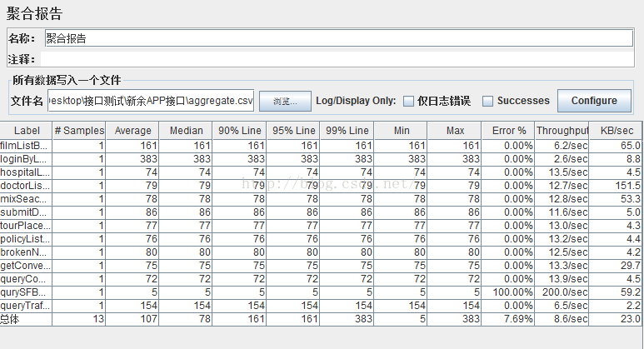Viewport: 644px width, 349px height.
Task: Click the 23.0 total KB/sec cell
Action: [x=616, y=319]
